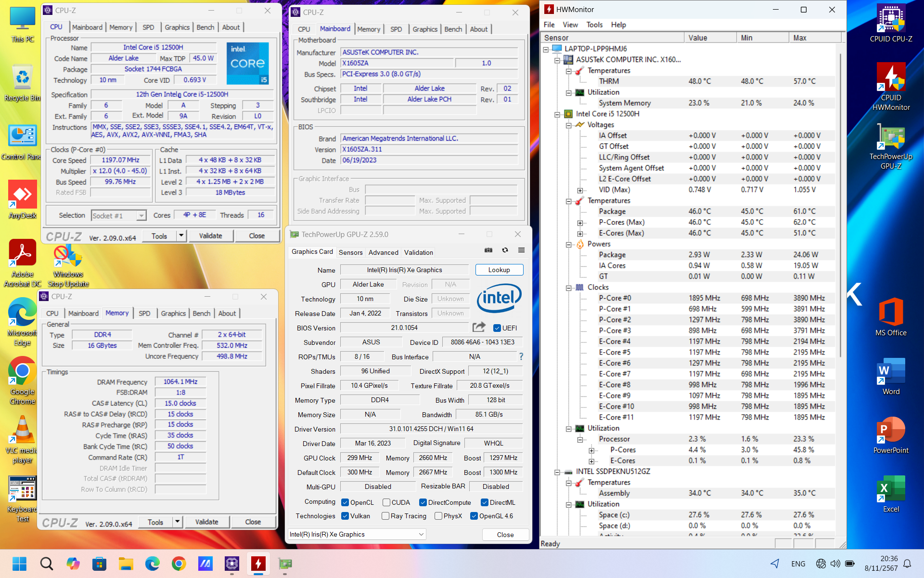The width and height of the screenshot is (924, 578).
Task: Expand the P-Cores (Max) temperature node
Action: coord(580,223)
